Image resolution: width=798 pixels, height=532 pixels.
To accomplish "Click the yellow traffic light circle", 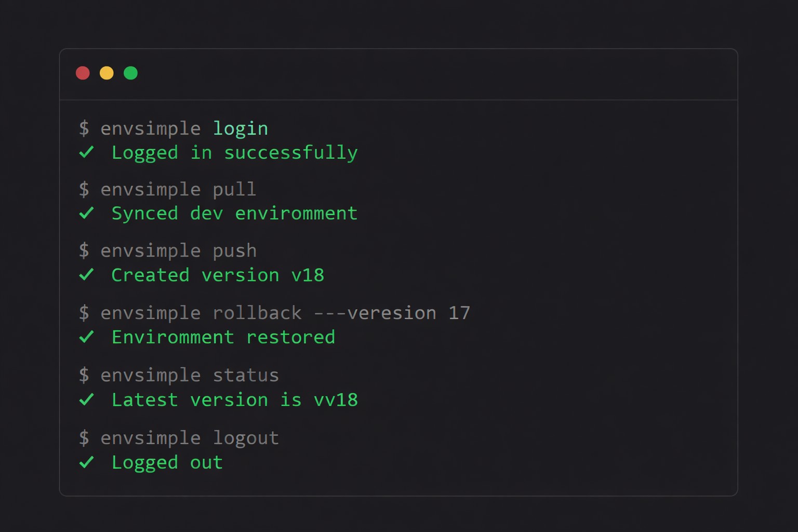I will tap(107, 73).
